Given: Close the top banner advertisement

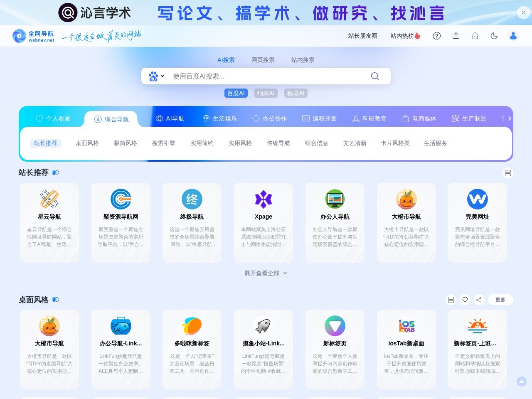Looking at the screenshot, I should point(524,12).
